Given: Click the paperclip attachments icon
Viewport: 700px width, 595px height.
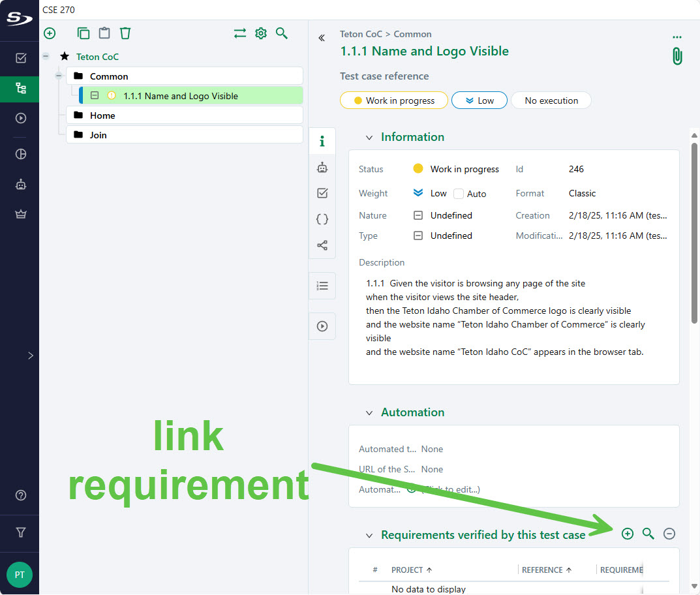Looking at the screenshot, I should tap(677, 56).
